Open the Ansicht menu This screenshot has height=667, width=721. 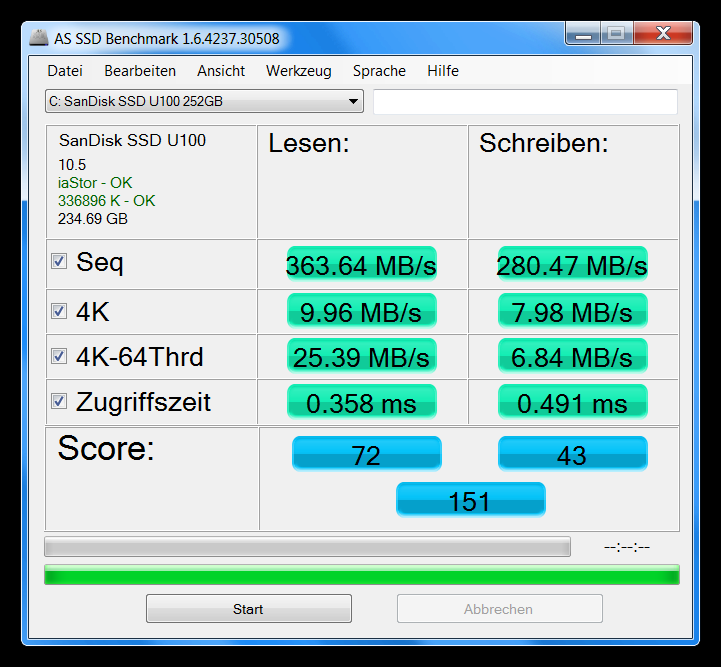click(221, 71)
